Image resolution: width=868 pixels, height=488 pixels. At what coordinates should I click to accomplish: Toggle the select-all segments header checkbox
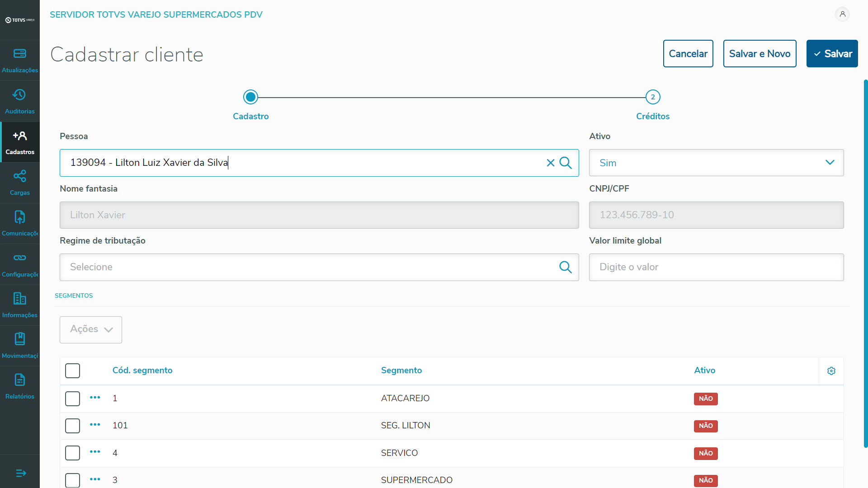pyautogui.click(x=72, y=371)
